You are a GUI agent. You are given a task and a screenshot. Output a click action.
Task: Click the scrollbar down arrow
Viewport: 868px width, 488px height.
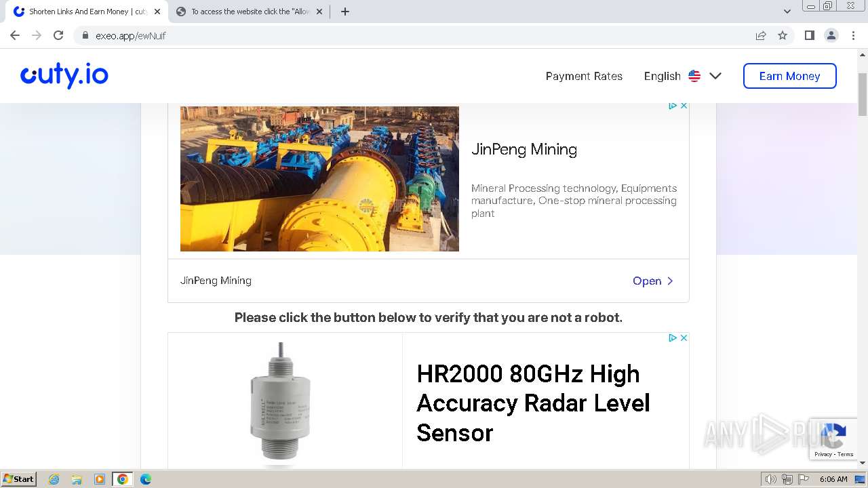coord(863,464)
